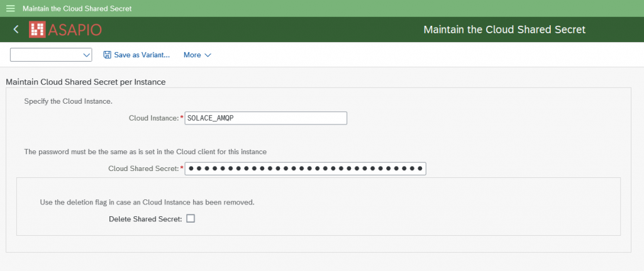Click the ASAPIO brand name text
The image size is (644, 271).
[x=75, y=30]
